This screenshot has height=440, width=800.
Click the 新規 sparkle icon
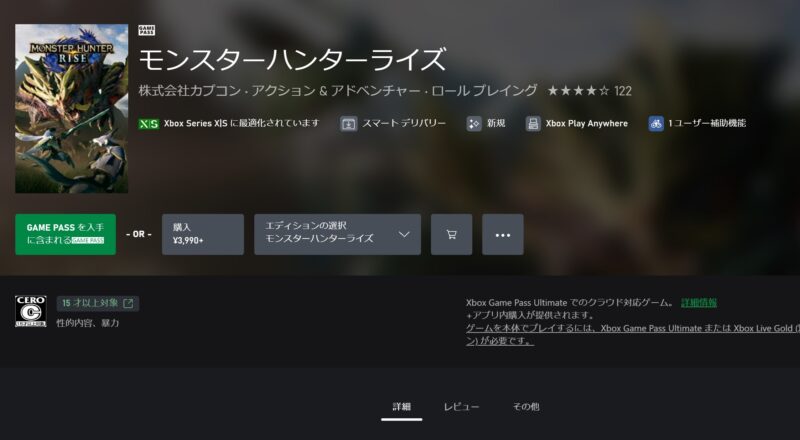[474, 124]
